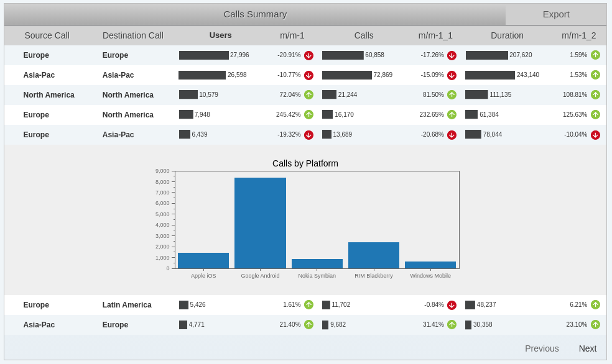
Task: Go to Previous page of results
Action: (542, 348)
